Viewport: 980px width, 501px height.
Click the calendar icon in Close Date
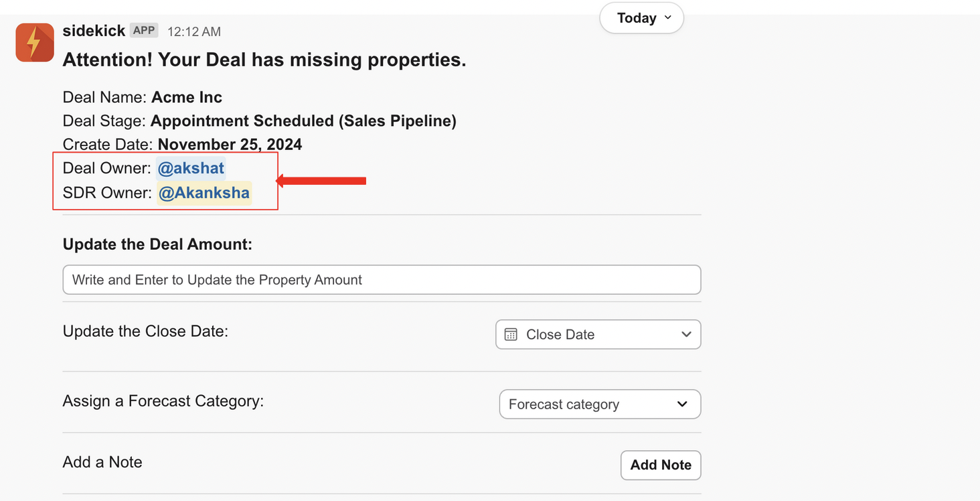point(511,334)
